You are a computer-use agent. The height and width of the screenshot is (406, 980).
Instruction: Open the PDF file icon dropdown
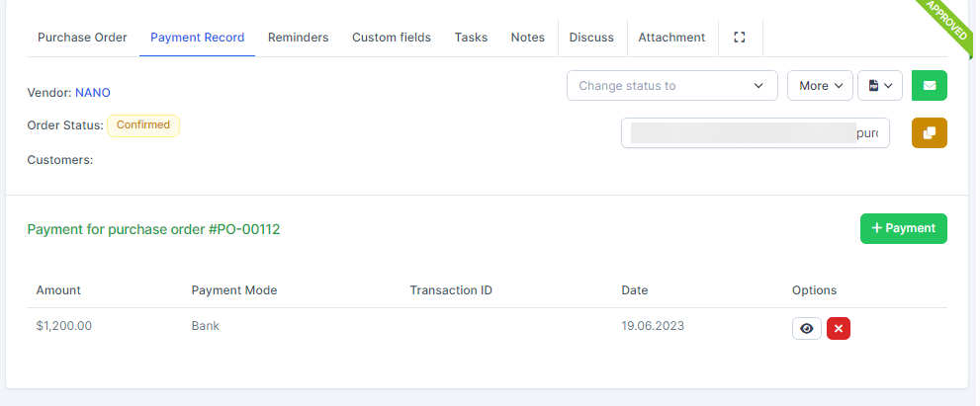coord(879,86)
